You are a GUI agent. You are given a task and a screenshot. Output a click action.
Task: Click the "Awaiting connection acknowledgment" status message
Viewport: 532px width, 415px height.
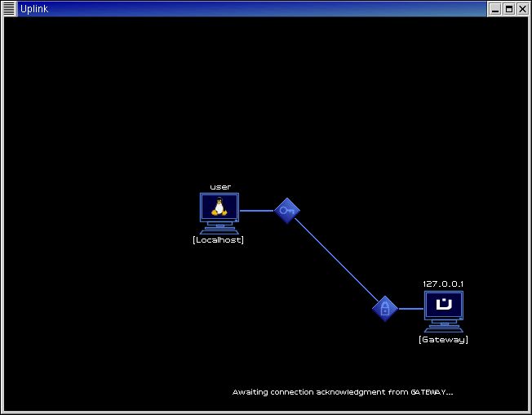point(343,392)
